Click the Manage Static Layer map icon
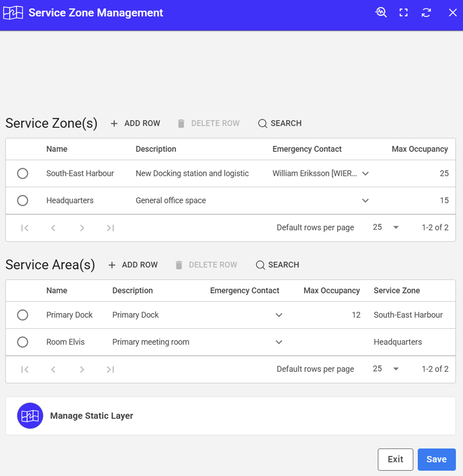Viewport: 463px width, 476px height. pos(30,416)
